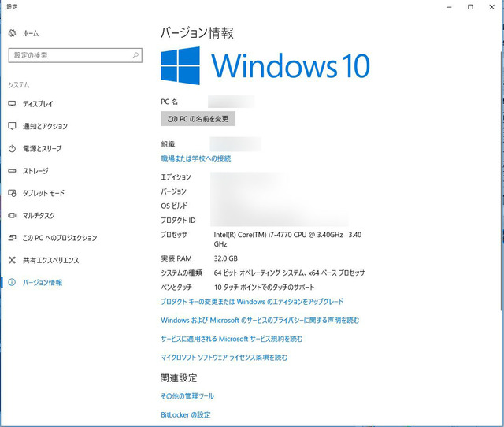Click the 32.0 GB RAM value
The image size is (504, 427).
point(226,258)
